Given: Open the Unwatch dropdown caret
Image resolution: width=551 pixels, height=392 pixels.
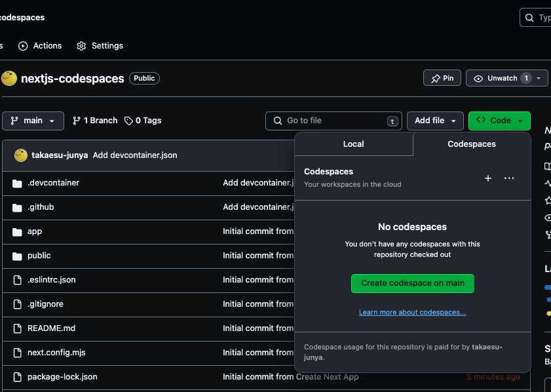Looking at the screenshot, I should [x=539, y=78].
